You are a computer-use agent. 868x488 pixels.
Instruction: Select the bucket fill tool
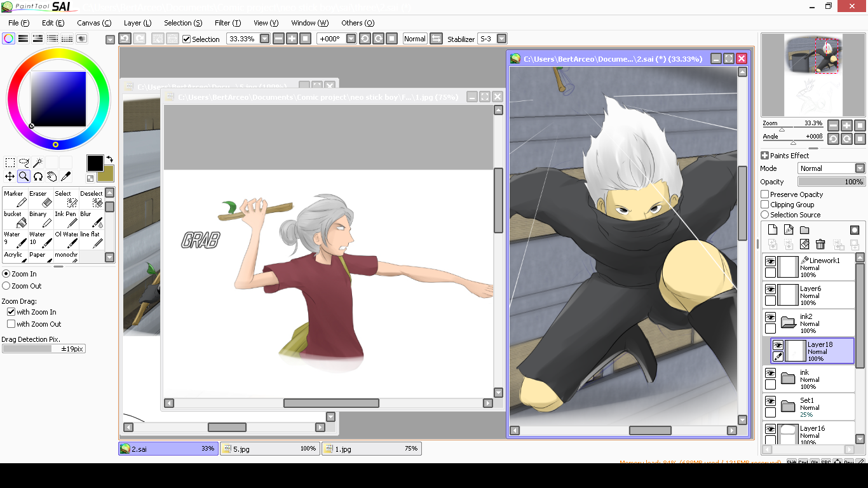(x=15, y=219)
